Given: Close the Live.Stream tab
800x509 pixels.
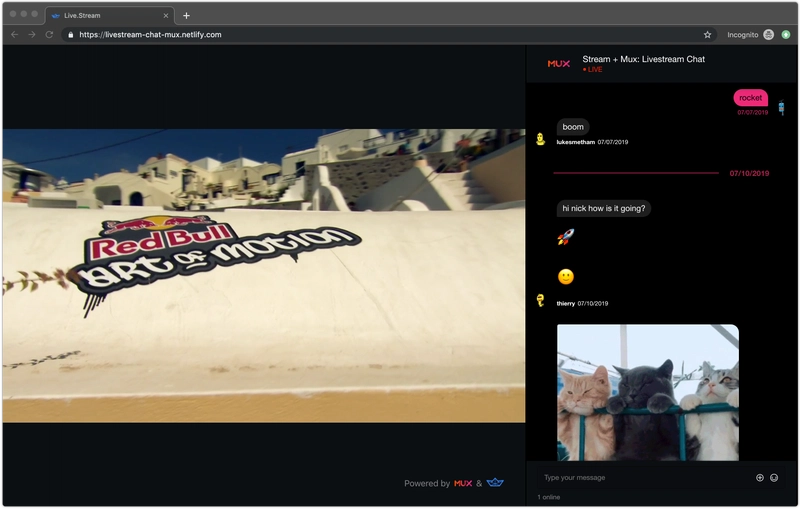Looking at the screenshot, I should [166, 15].
